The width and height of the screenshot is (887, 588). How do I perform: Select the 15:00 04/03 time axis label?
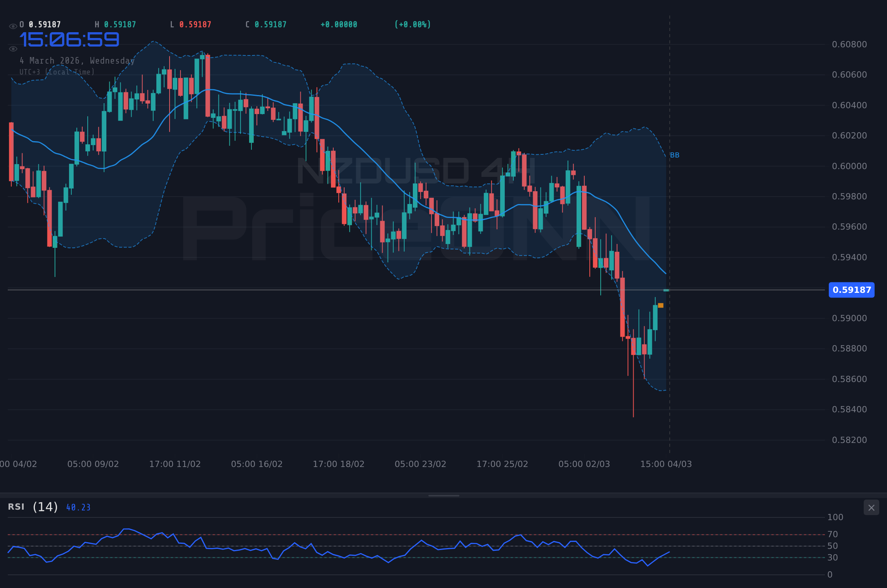[666, 463]
